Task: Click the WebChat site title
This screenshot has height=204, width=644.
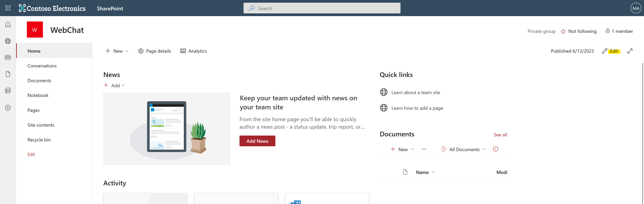Action: pyautogui.click(x=67, y=30)
